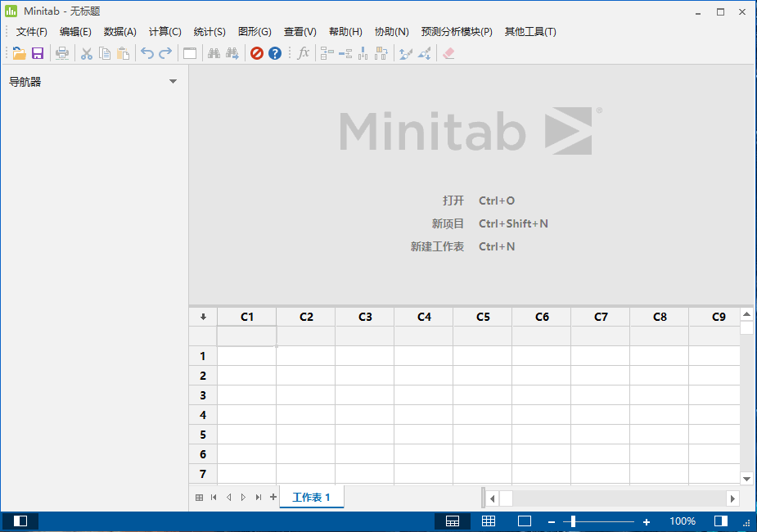Open a file using the folder icon
Image resolution: width=757 pixels, height=532 pixels.
point(18,53)
